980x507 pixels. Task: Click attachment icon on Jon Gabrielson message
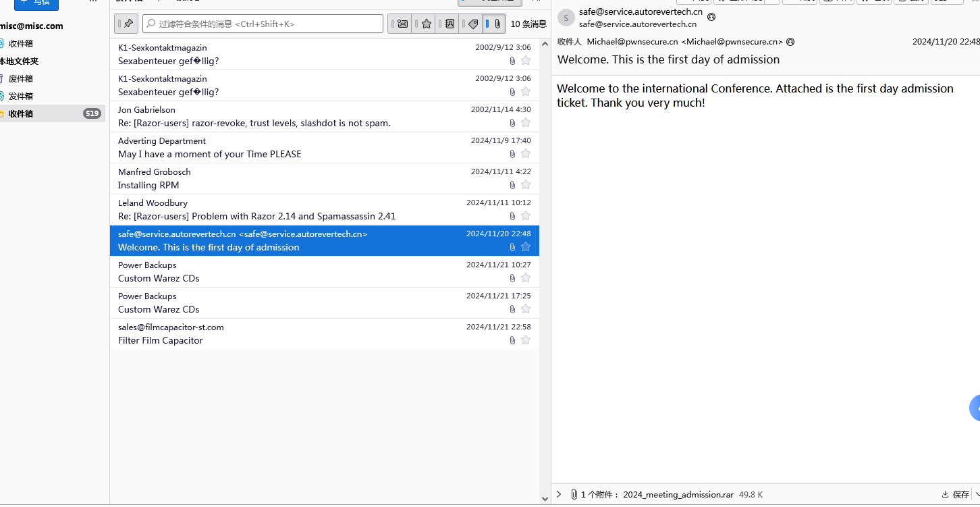(x=512, y=123)
